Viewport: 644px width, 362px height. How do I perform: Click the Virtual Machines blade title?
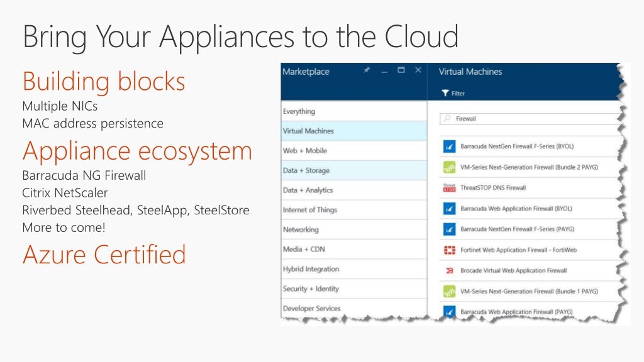pos(470,72)
